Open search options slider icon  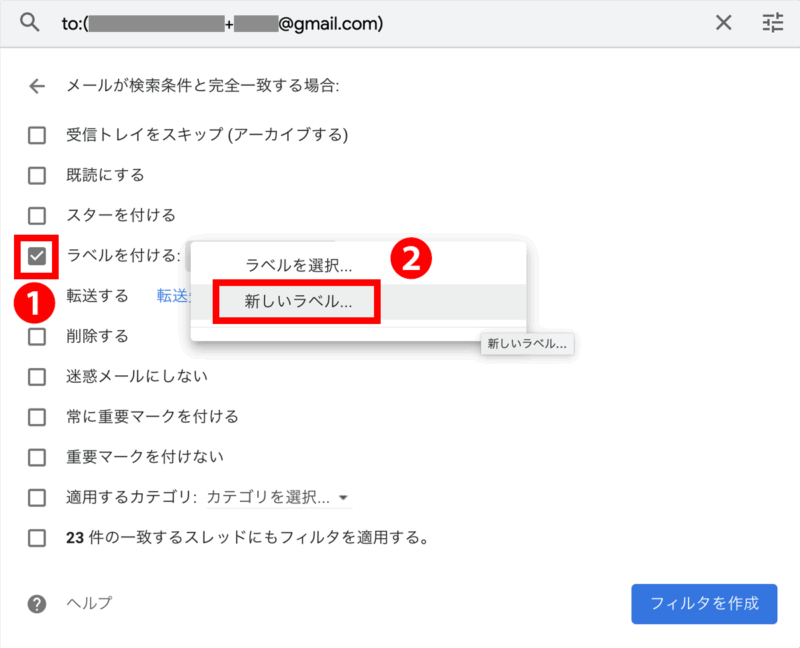click(x=773, y=23)
